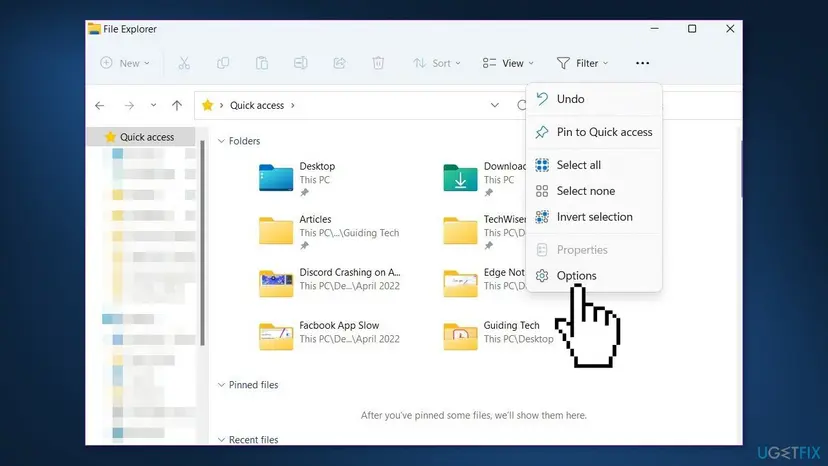828x466 pixels.
Task: Collapse the Folders section
Action: click(221, 141)
